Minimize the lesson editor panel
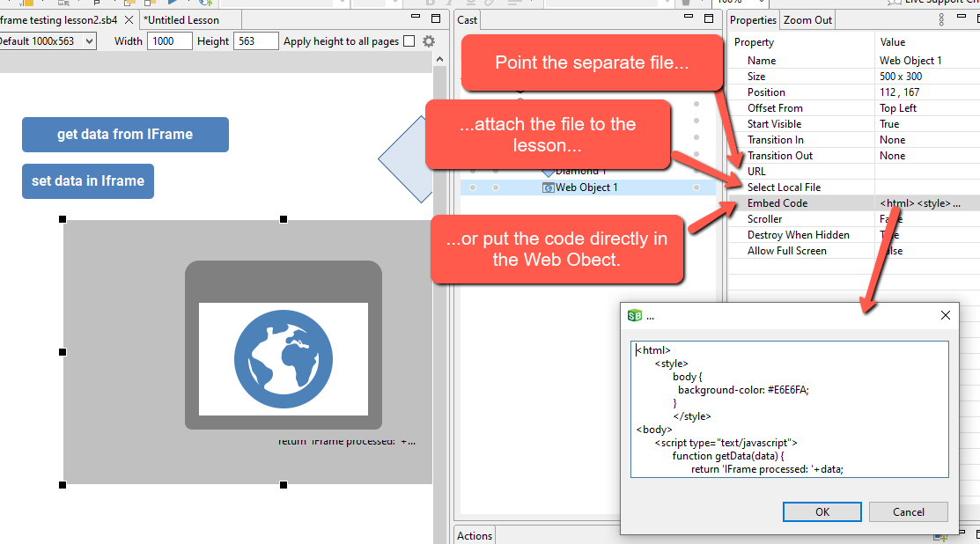This screenshot has width=980, height=544. tap(416, 17)
